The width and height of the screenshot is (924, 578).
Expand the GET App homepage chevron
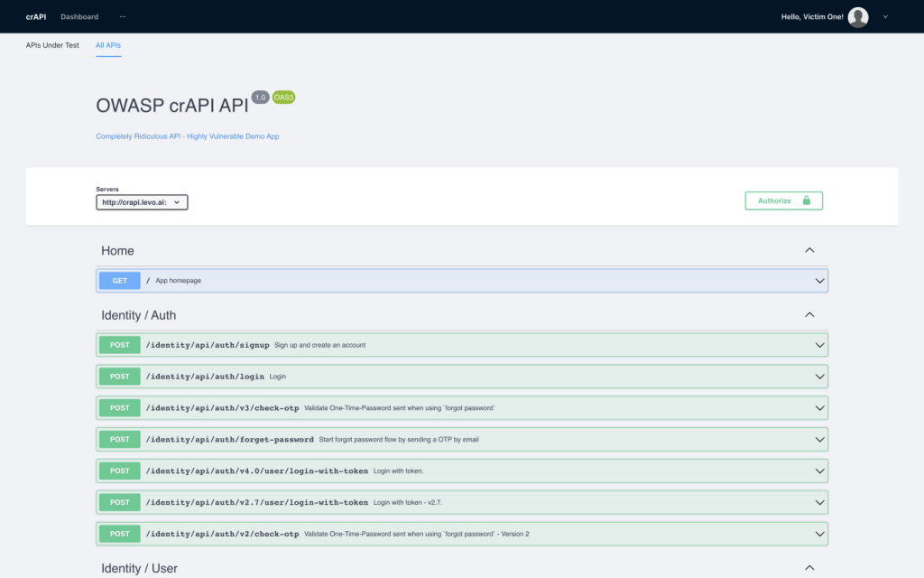[x=819, y=281]
